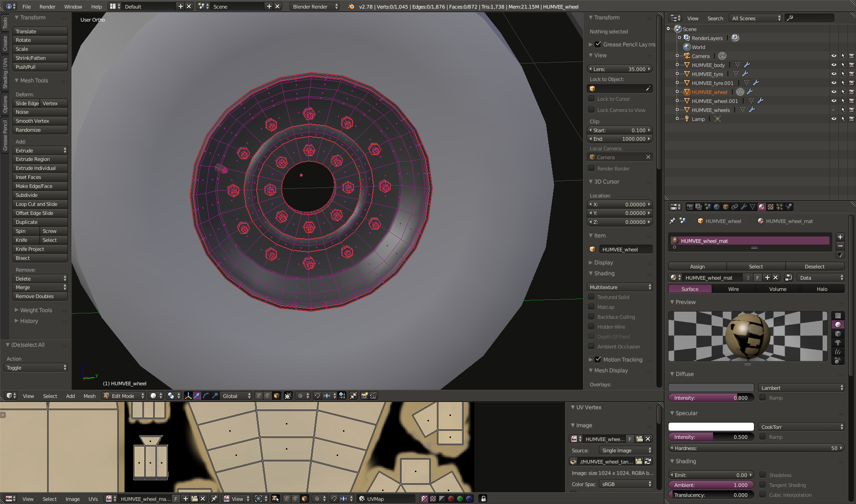
Task: Click the OpenGL render camera icon
Action: pyautogui.click(x=364, y=396)
